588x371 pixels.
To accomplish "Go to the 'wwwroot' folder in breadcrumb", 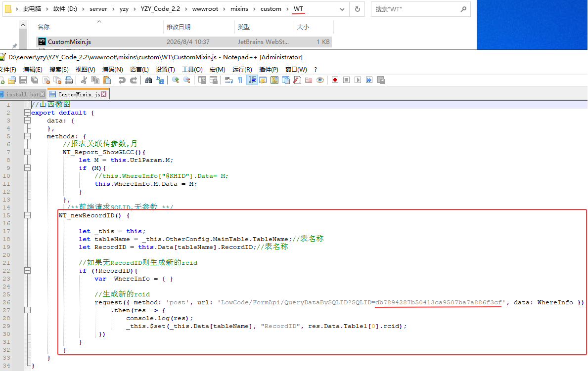I will click(205, 9).
